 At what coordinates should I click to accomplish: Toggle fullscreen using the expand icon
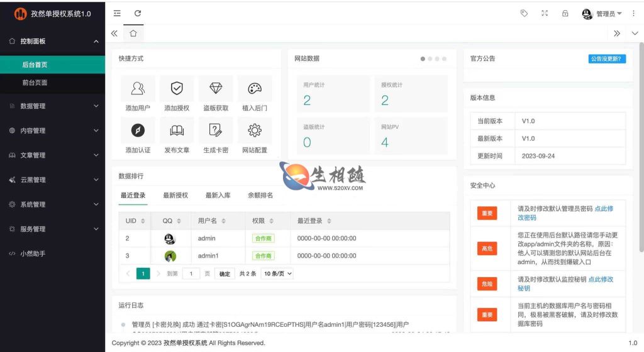click(x=545, y=14)
